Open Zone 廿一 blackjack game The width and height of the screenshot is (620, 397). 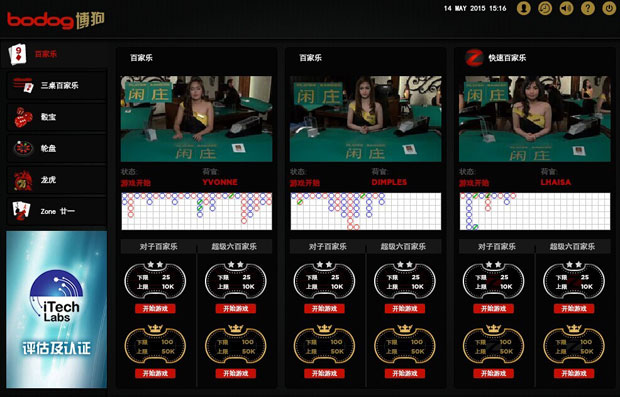(x=57, y=212)
